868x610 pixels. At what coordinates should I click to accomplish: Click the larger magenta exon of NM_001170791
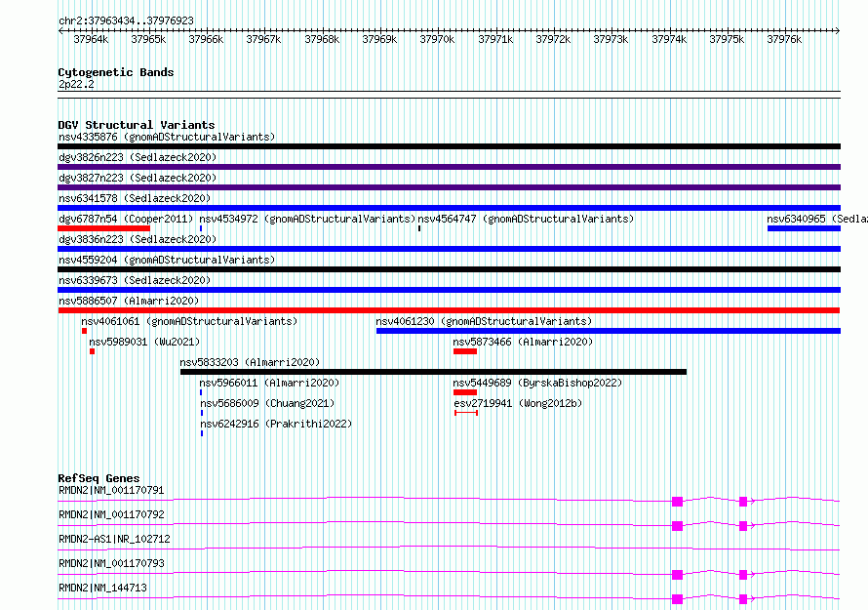677,502
